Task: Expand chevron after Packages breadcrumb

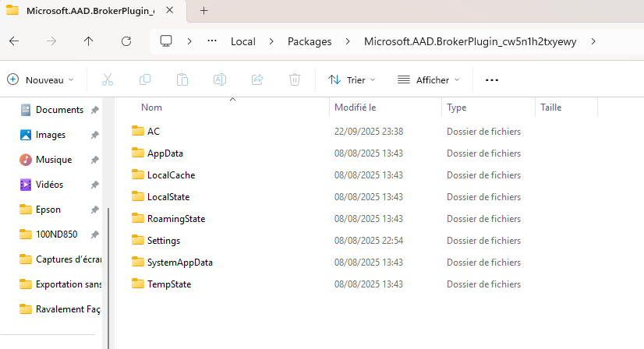Action: [x=348, y=41]
